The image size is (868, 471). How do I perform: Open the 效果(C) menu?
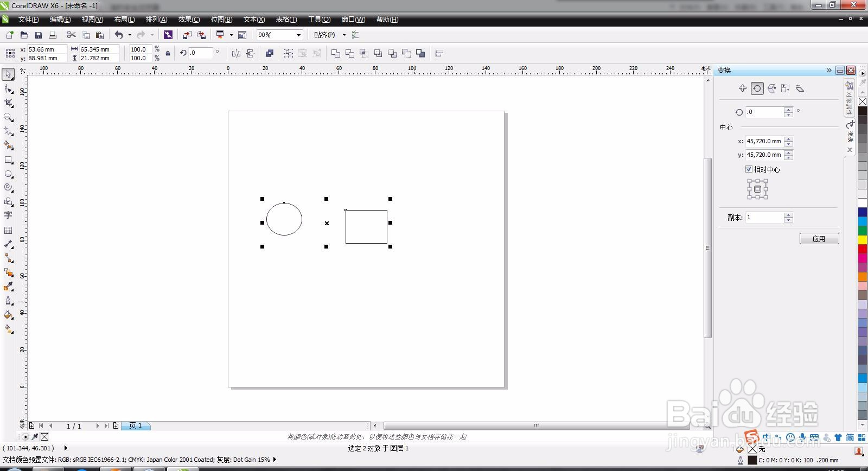tap(189, 20)
